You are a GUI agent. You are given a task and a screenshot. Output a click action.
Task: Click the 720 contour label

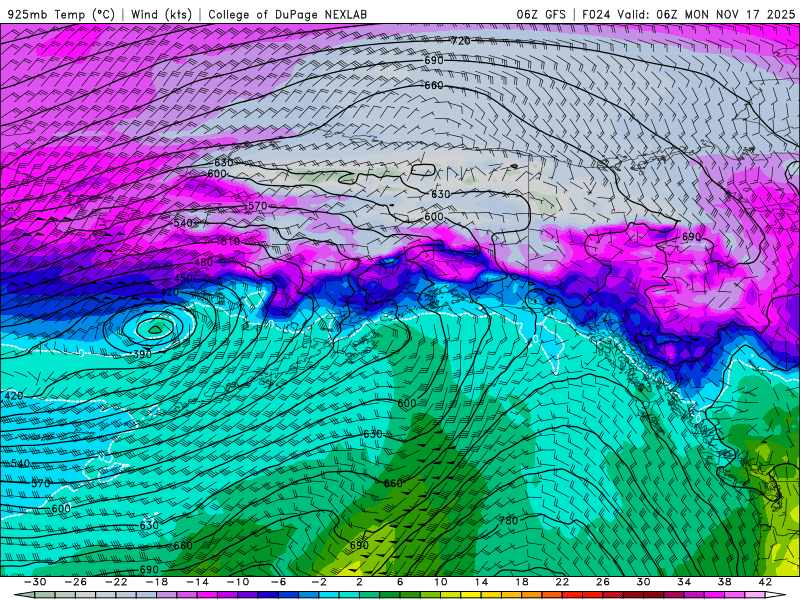(x=460, y=40)
